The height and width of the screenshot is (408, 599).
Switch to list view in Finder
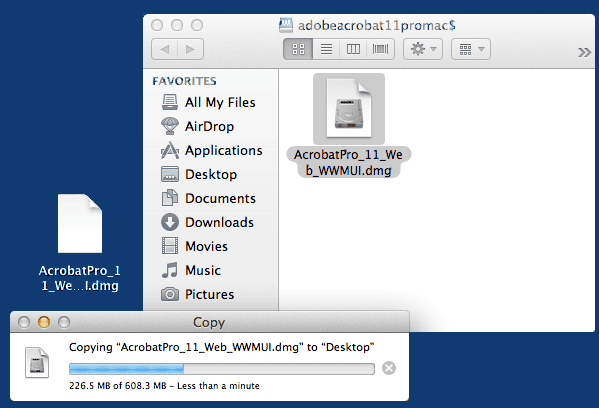tap(326, 49)
